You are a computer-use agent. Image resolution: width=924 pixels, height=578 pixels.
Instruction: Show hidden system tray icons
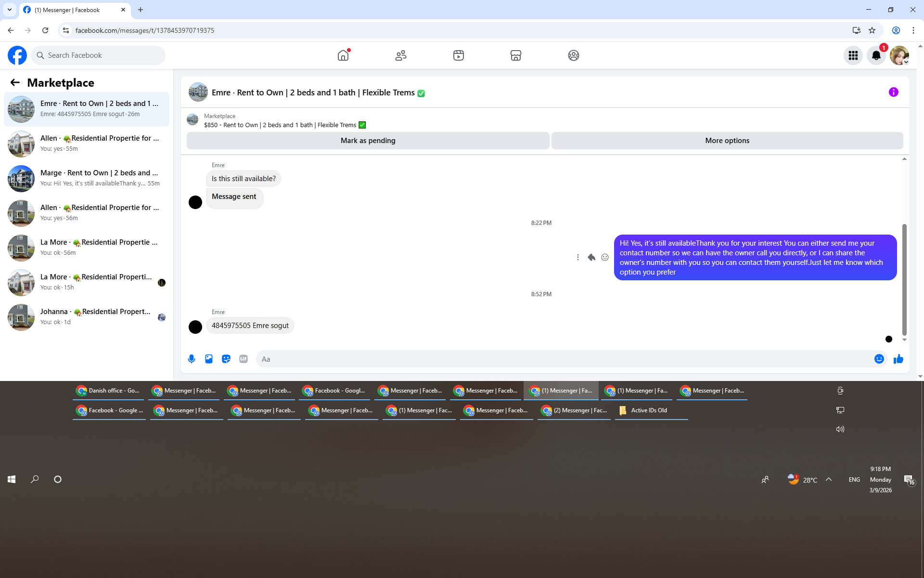829,479
